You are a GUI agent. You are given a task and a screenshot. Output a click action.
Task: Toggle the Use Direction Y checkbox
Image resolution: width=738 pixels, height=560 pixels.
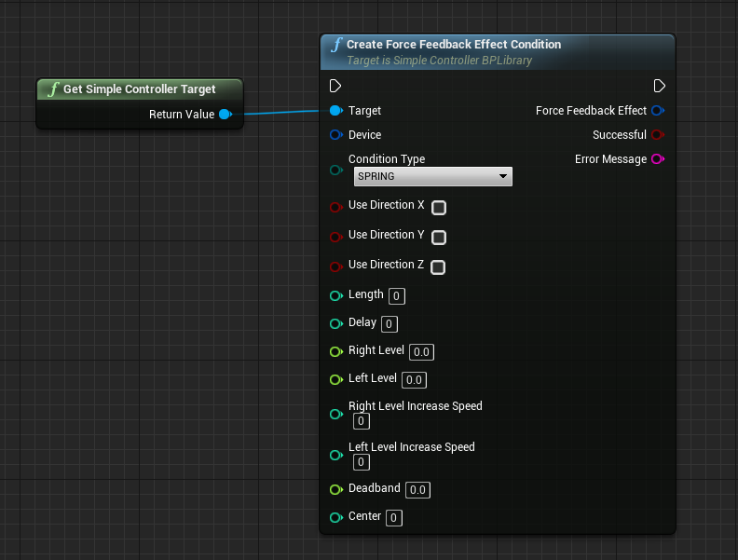439,237
